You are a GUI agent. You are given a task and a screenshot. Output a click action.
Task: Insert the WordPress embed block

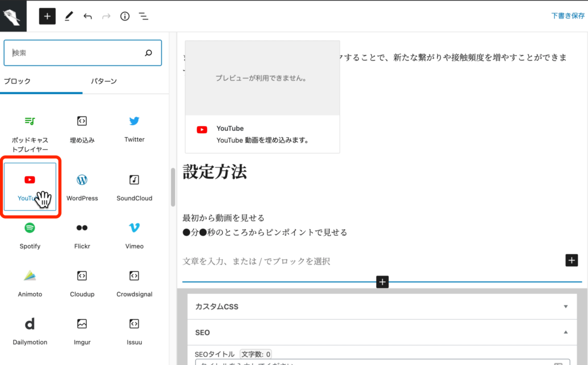(82, 187)
